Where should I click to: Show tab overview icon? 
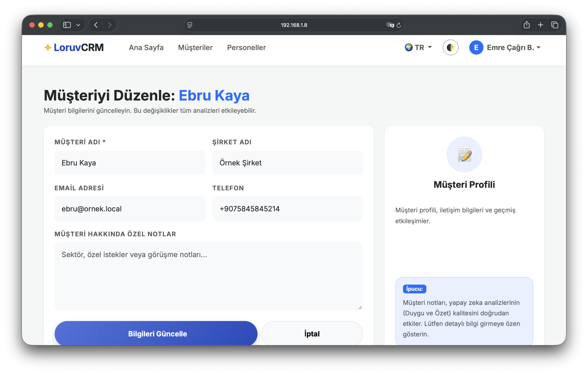pyautogui.click(x=554, y=25)
